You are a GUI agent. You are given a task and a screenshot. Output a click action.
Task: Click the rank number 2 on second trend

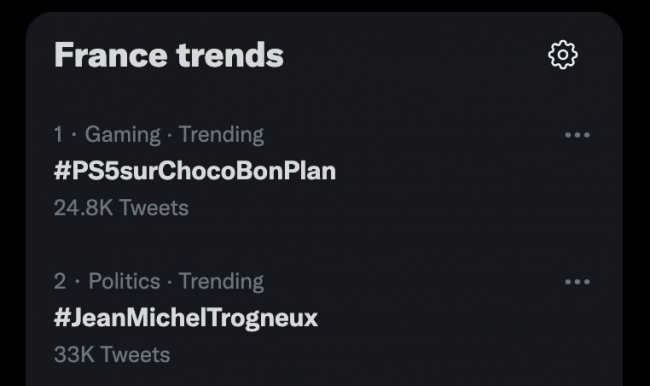(60, 282)
